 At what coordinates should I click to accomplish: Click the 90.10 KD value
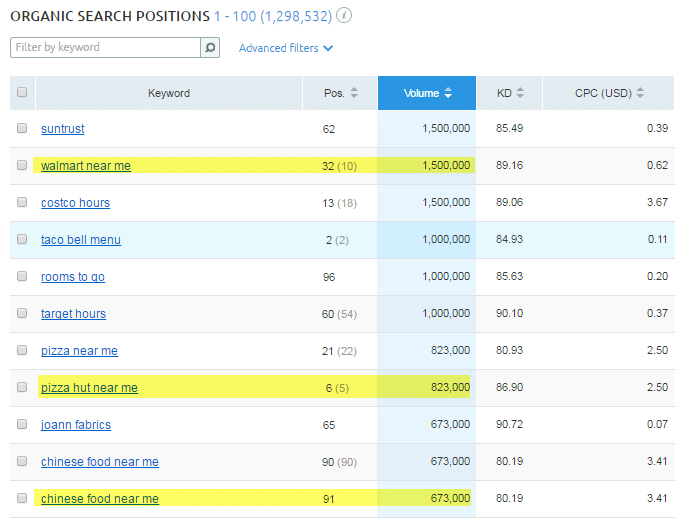click(509, 313)
